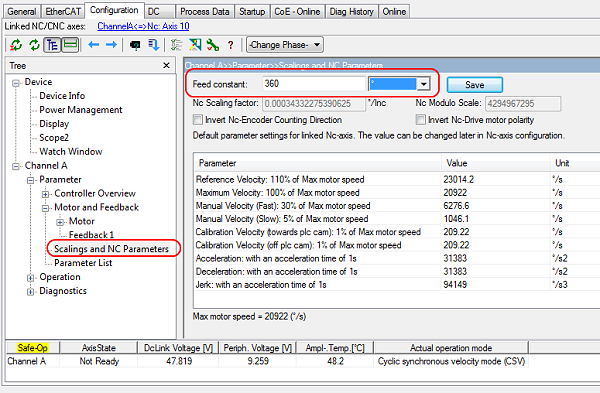Click the Jerk value 94149
This screenshot has width=600, height=393.
[x=455, y=284]
